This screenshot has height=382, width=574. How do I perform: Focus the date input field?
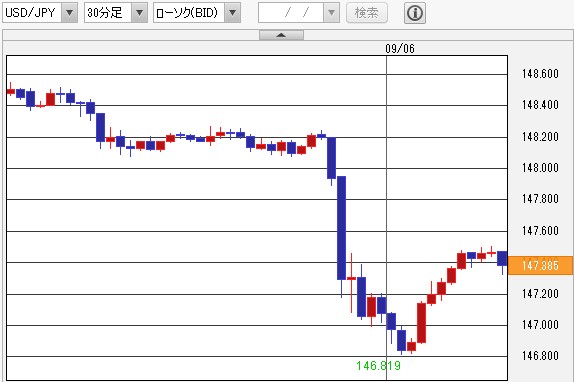coord(291,13)
